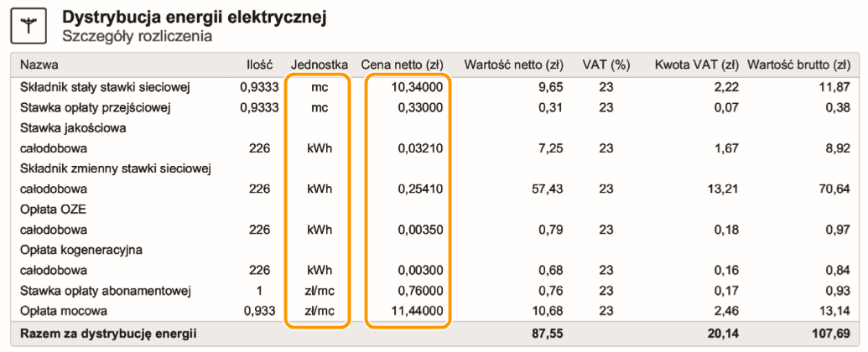
Task: Select the 'VAT (%)' column header
Action: (606, 65)
